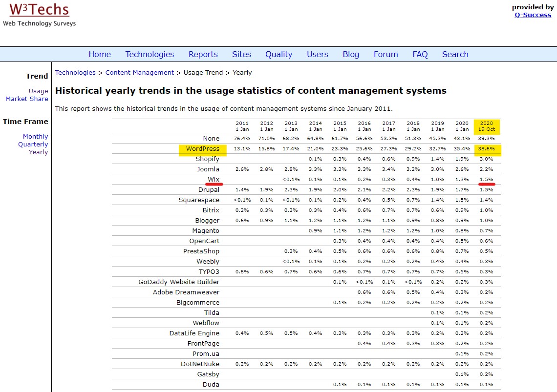Click the Drupal row label

209,189
